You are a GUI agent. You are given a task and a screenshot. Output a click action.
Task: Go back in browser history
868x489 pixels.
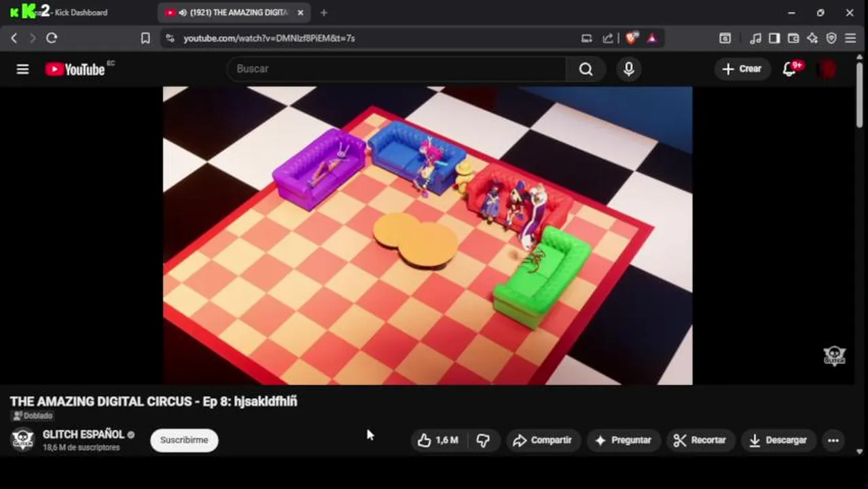click(x=14, y=38)
